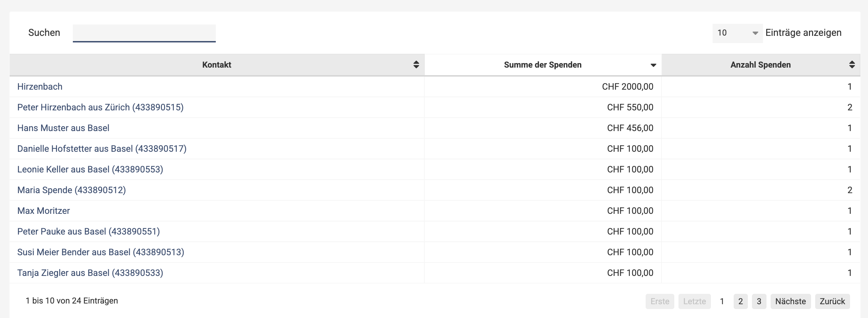Open Leonie Keller aus Basel contact
The width and height of the screenshot is (868, 318).
[x=90, y=169]
